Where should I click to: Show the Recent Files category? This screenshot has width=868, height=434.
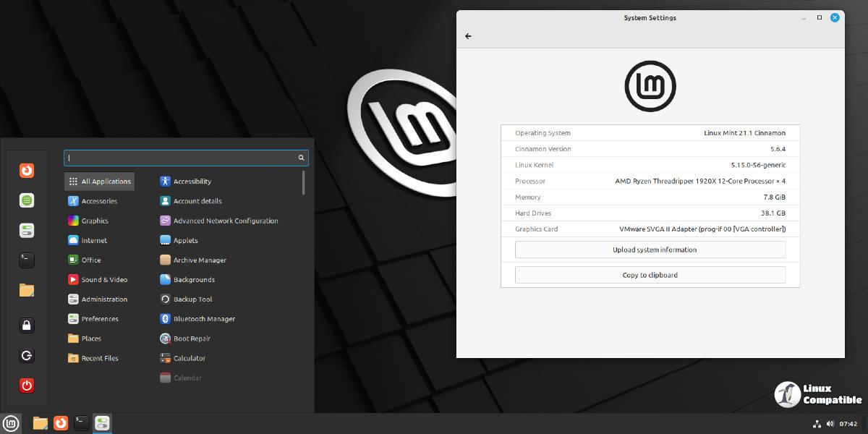click(x=93, y=358)
